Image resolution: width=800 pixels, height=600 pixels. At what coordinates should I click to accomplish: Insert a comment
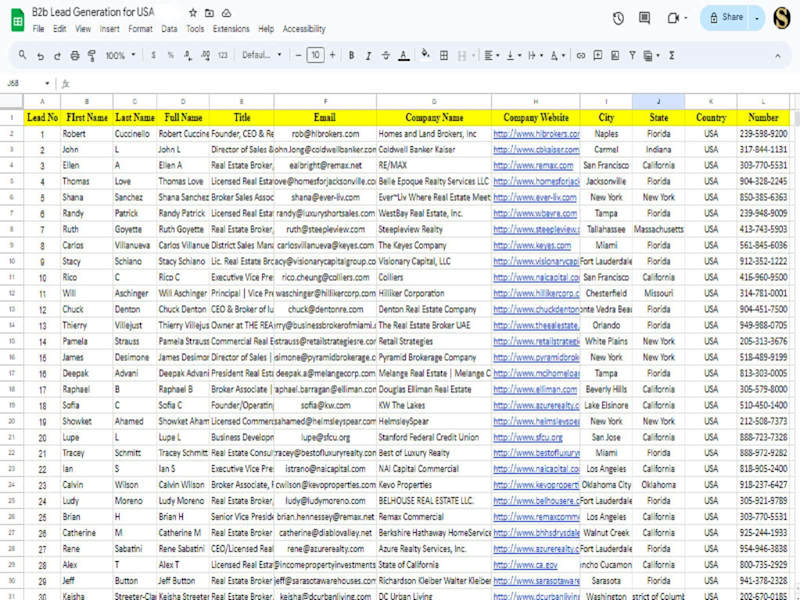[597, 55]
